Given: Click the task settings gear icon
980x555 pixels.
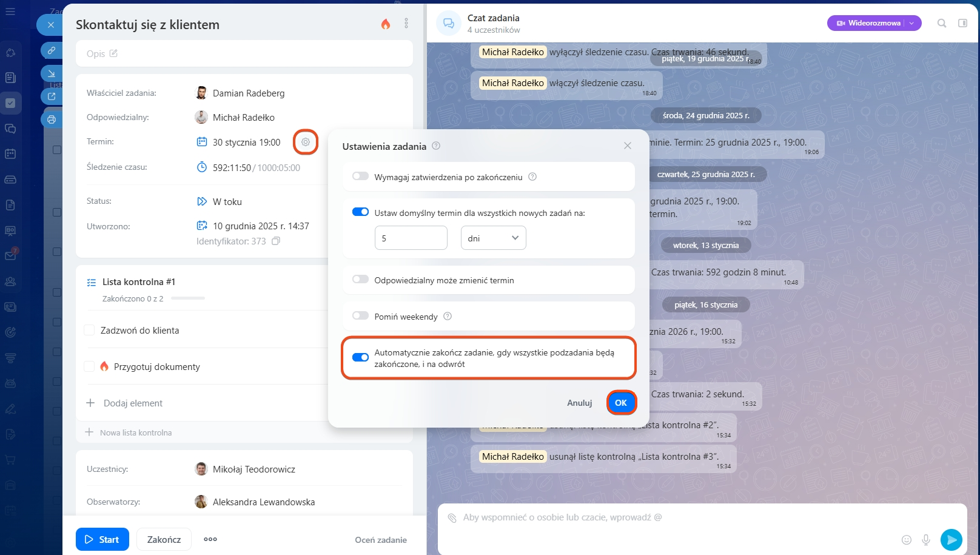Looking at the screenshot, I should (306, 142).
